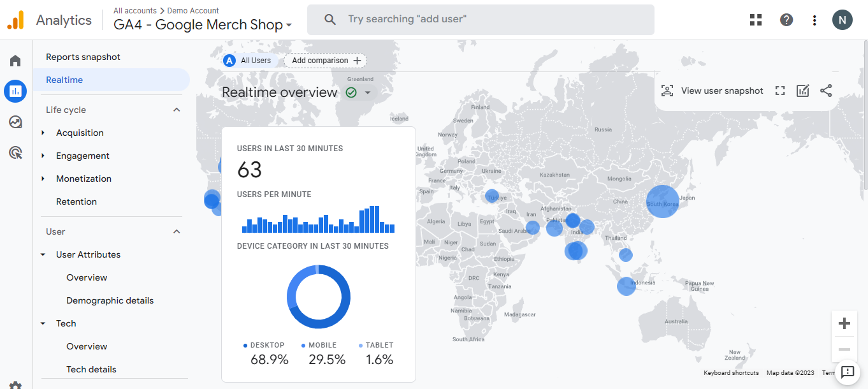Screen dimensions: 868x389
Task: Open the three-dot more options menu
Action: tap(814, 20)
